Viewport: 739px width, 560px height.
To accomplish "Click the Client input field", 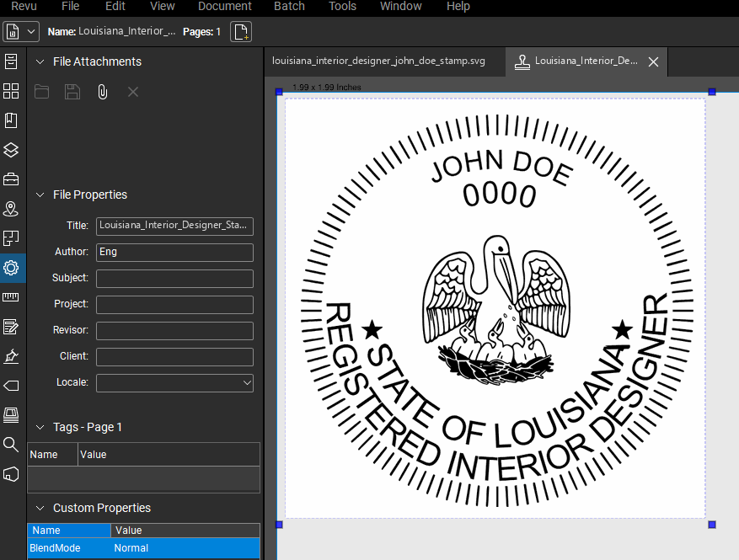I will tap(174, 357).
